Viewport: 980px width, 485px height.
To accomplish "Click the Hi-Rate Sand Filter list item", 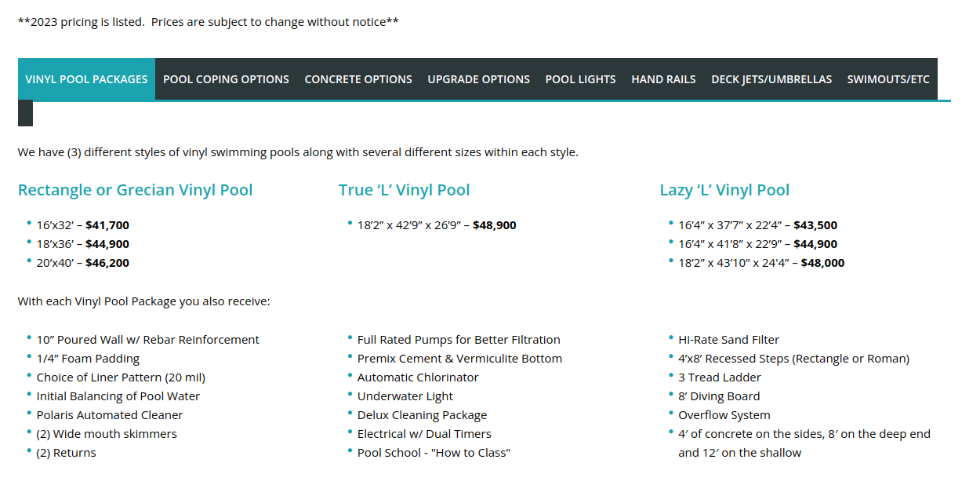I will (x=729, y=340).
